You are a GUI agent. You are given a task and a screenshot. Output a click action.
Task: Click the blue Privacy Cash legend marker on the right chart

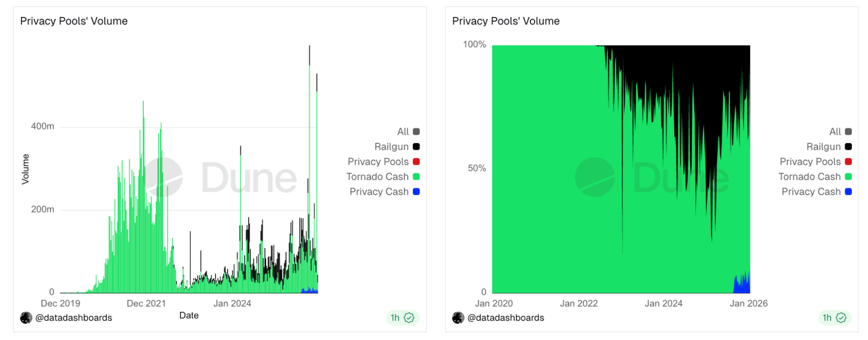[x=849, y=191]
